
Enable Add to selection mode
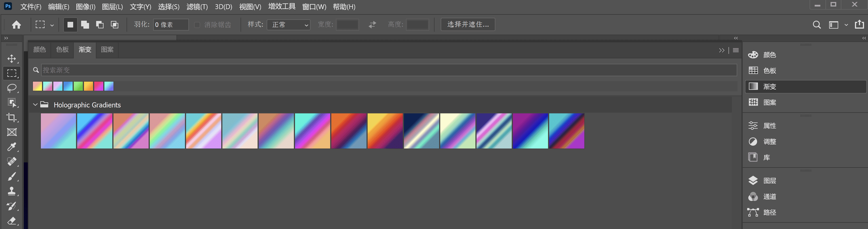(x=85, y=25)
